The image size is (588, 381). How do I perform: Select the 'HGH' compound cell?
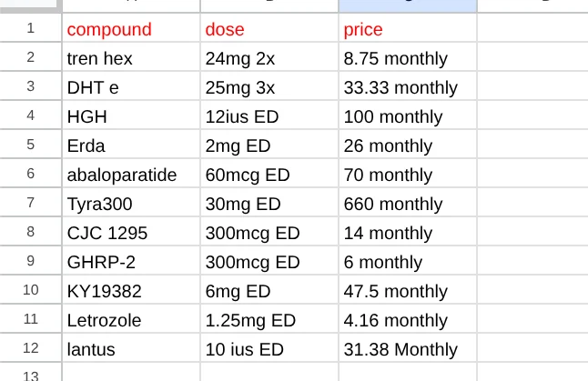pyautogui.click(x=131, y=115)
